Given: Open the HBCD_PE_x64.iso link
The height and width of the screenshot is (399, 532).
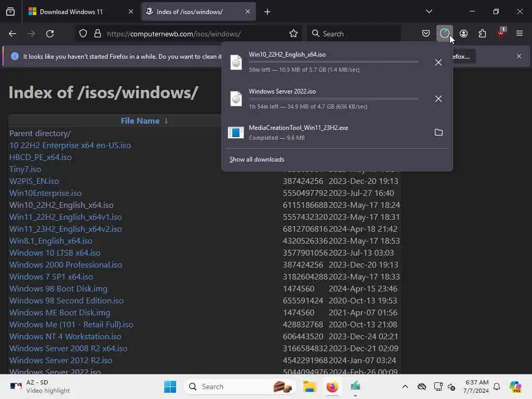Looking at the screenshot, I should click(x=41, y=157).
